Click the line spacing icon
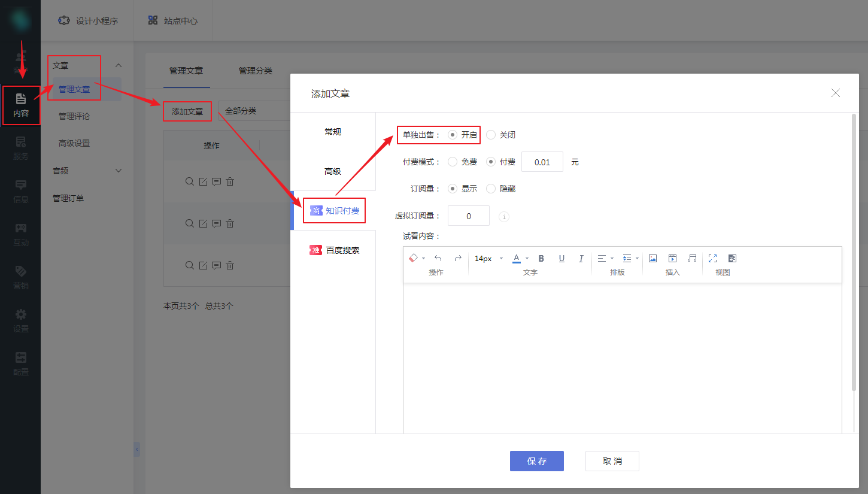868x494 pixels. (x=627, y=258)
